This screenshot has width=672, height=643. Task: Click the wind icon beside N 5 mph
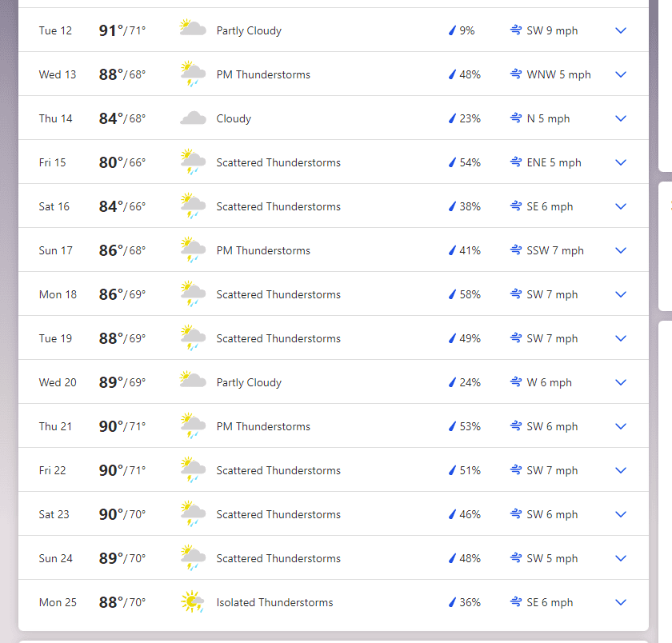pos(516,118)
